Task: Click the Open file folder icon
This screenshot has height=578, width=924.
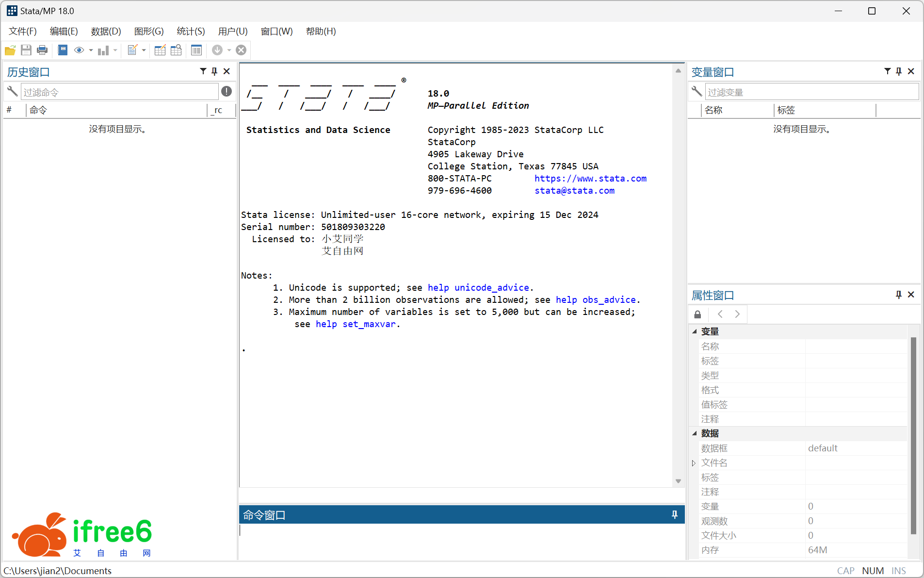Action: coord(10,50)
